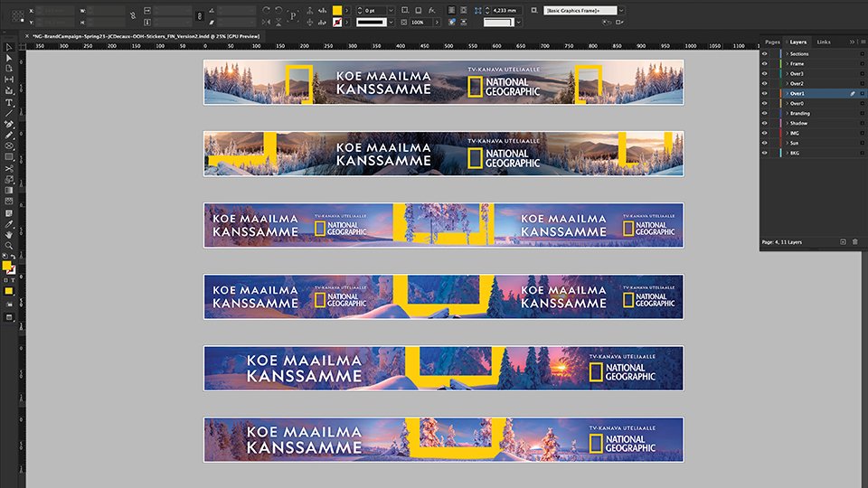Click the opacity 100% field
868x488 pixels.
click(421, 22)
